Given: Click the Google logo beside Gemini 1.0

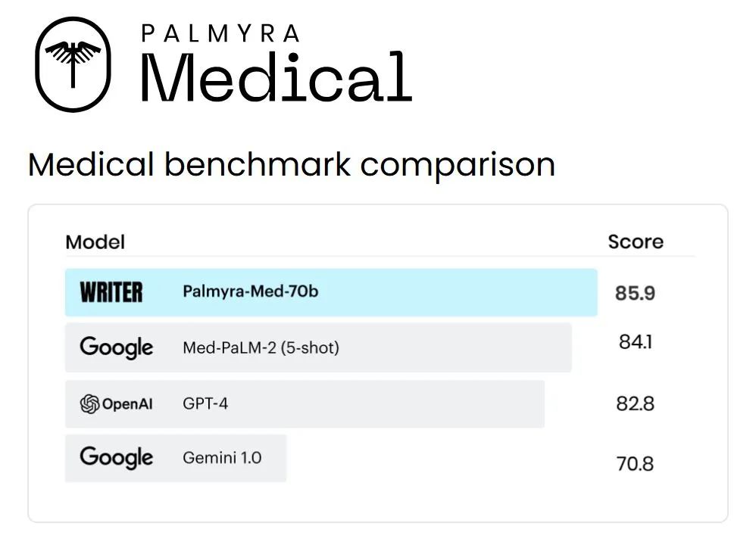Looking at the screenshot, I should [x=116, y=457].
